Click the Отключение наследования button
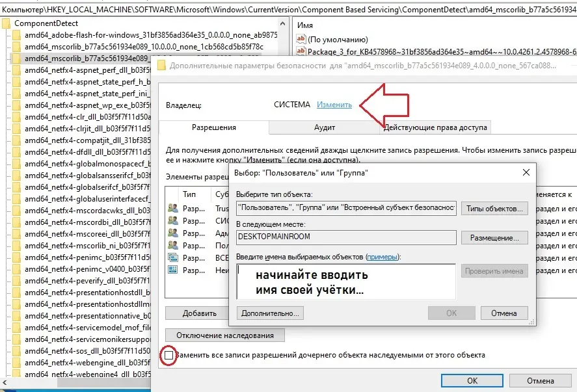Image resolution: width=577 pixels, height=392 pixels. pyautogui.click(x=224, y=335)
